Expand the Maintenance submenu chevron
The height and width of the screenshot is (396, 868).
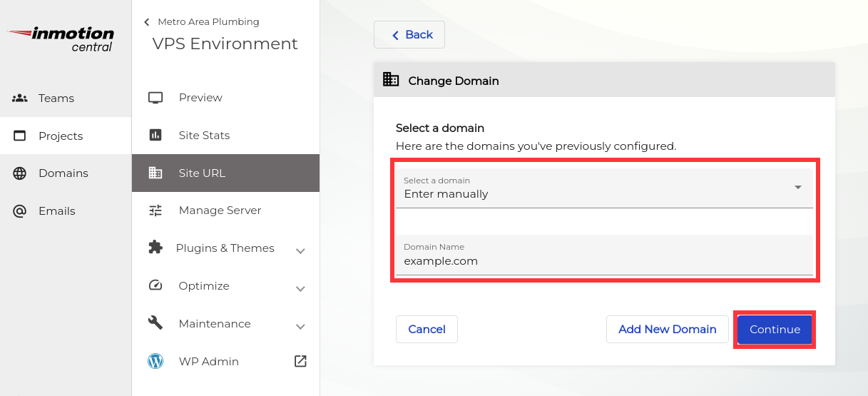click(300, 326)
